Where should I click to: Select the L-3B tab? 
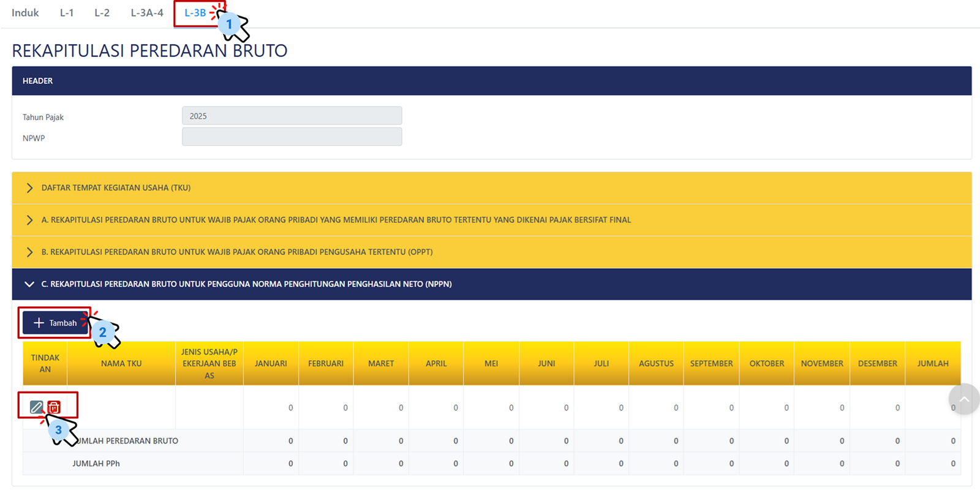[x=195, y=13]
